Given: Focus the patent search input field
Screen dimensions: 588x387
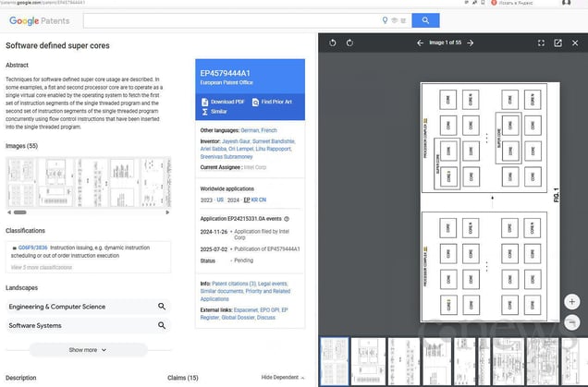Looking at the screenshot, I should click(231, 20).
